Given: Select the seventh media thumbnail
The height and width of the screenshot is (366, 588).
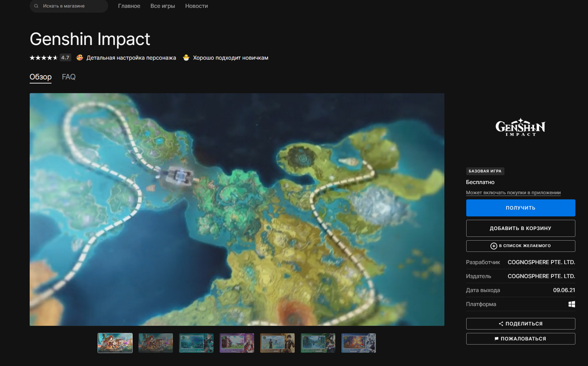Looking at the screenshot, I should (x=359, y=343).
